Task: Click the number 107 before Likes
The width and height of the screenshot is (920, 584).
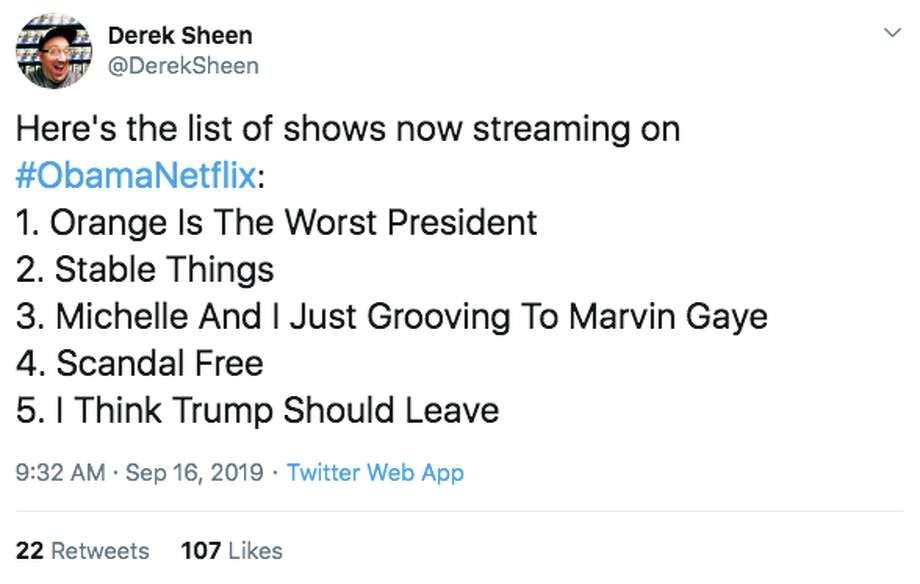Action: pyautogui.click(x=200, y=550)
